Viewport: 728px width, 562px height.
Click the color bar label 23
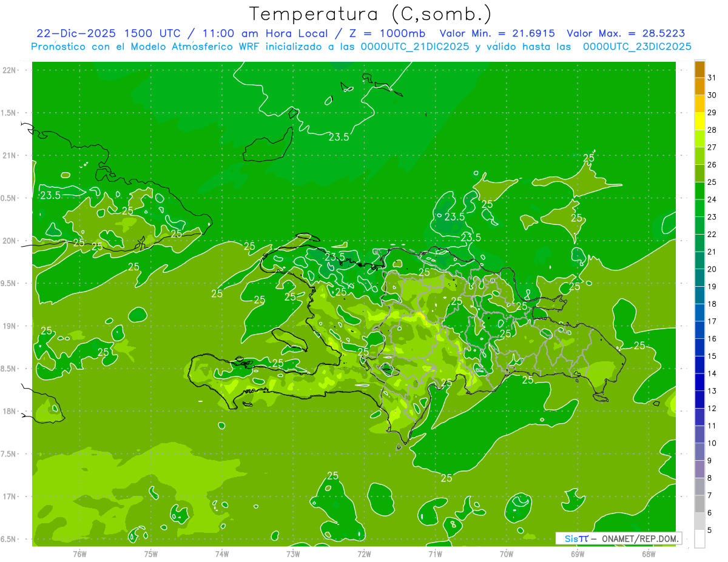pyautogui.click(x=712, y=216)
